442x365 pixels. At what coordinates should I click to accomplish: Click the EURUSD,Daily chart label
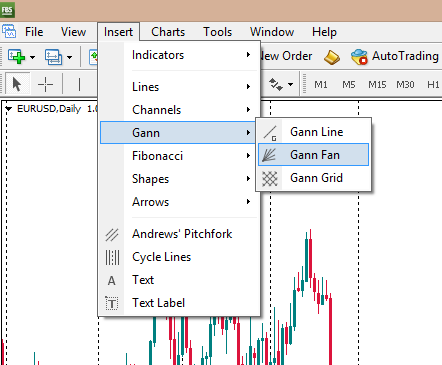click(x=49, y=109)
